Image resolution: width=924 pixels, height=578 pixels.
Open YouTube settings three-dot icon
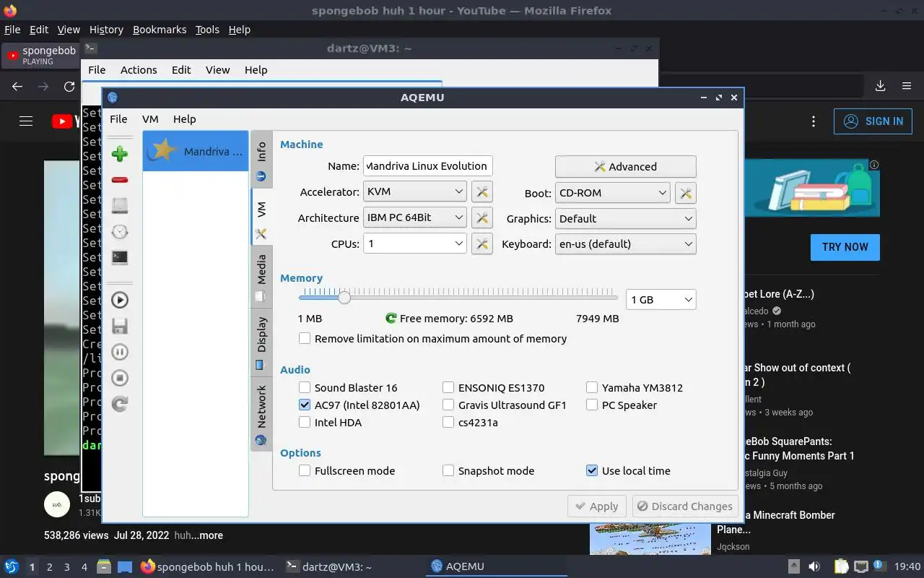(814, 121)
